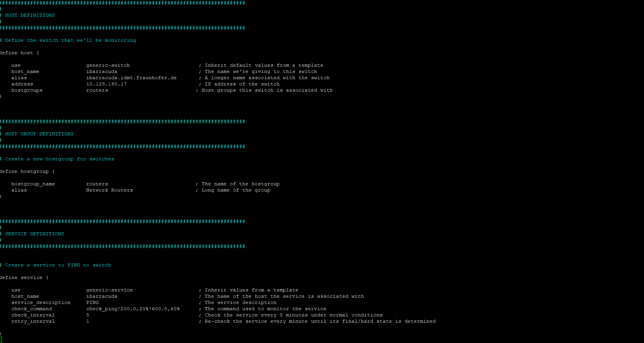Image resolution: width=644 pixels, height=343 pixels.
Task: Click the retry_interval keyword
Action: [x=33, y=322]
